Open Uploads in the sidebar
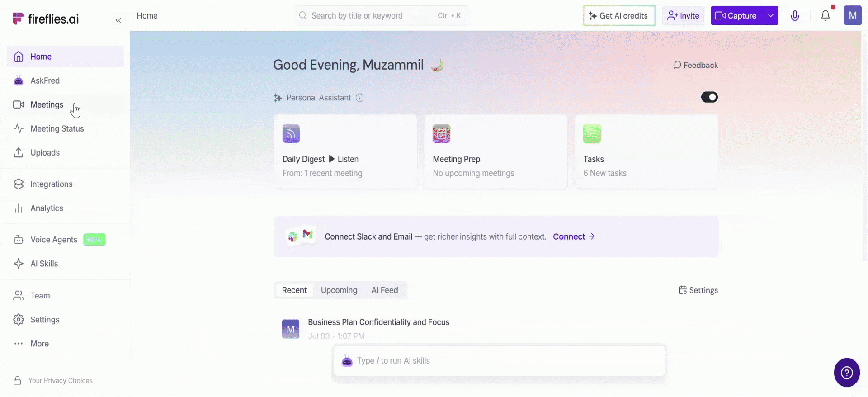The image size is (868, 397). point(66,152)
